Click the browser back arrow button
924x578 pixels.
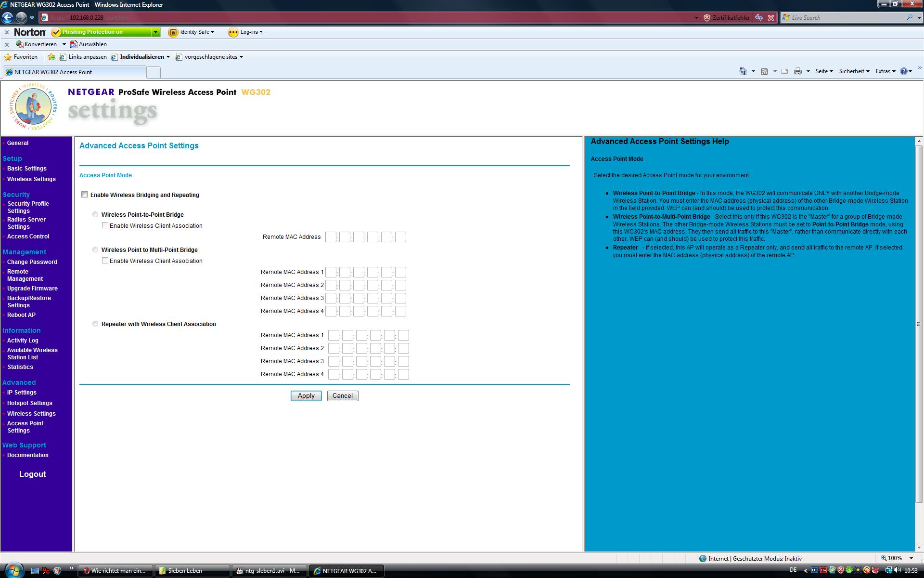7,17
